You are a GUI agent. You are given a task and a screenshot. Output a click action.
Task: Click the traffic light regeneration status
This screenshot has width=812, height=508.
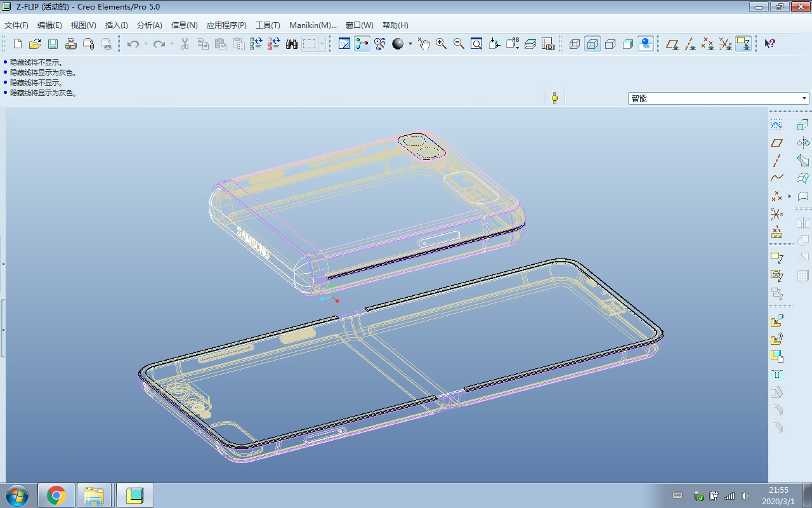554,98
